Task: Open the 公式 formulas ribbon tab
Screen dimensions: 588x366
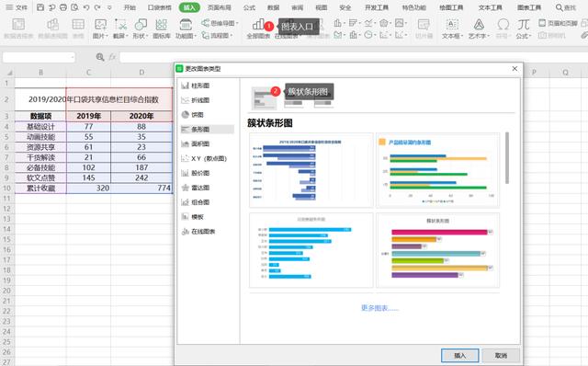Action: pyautogui.click(x=249, y=7)
